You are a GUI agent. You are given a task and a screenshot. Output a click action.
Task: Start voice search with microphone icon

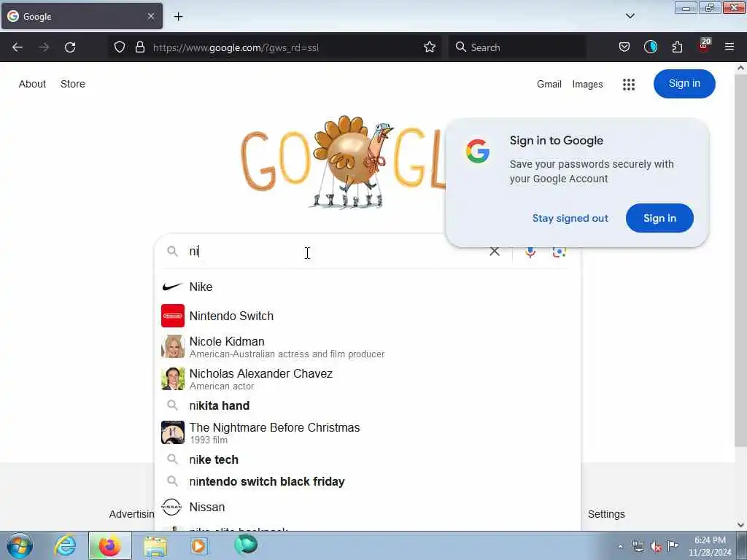[x=530, y=252]
